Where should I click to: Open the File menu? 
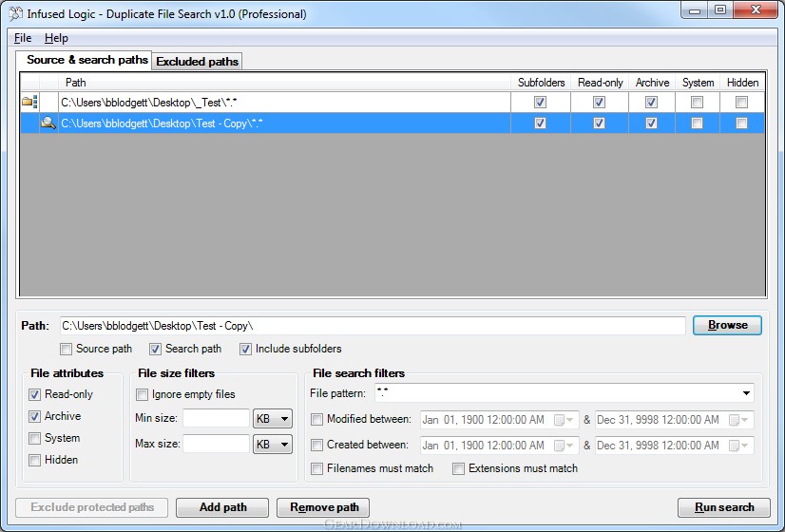coord(23,38)
